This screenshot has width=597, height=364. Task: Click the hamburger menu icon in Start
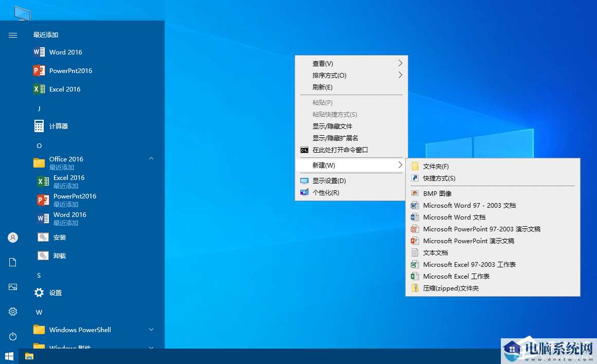(12, 35)
